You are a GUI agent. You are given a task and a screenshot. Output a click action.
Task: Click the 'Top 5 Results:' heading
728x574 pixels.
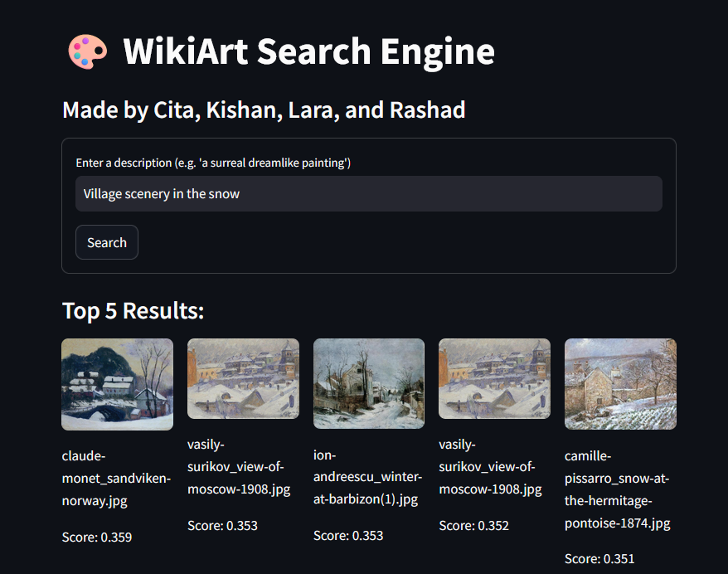tap(133, 310)
